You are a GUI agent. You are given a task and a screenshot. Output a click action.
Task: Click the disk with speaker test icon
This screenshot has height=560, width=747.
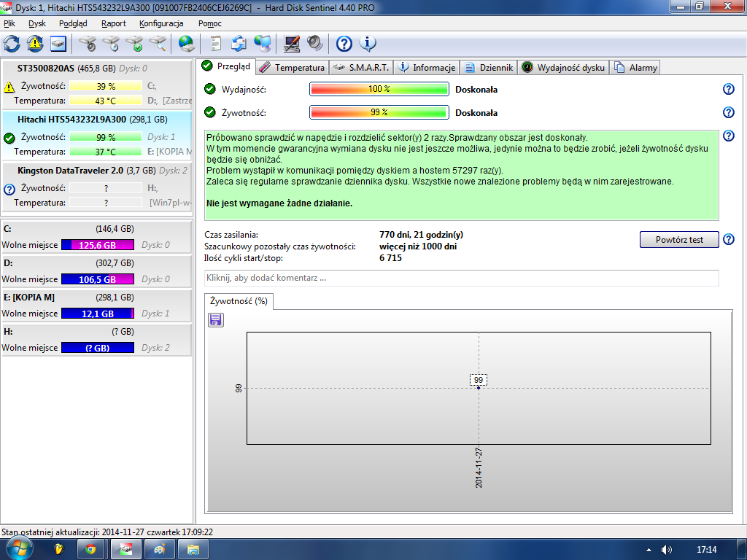88,44
